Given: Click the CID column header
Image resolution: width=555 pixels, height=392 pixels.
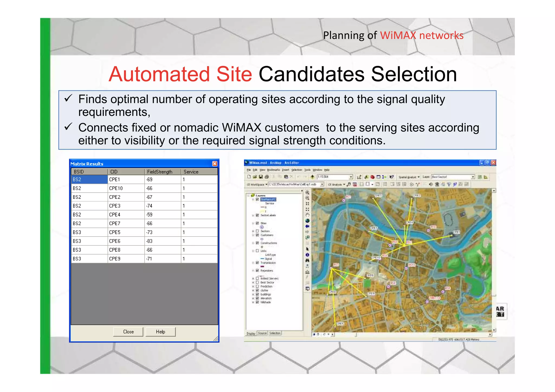Looking at the screenshot, I should point(126,172).
